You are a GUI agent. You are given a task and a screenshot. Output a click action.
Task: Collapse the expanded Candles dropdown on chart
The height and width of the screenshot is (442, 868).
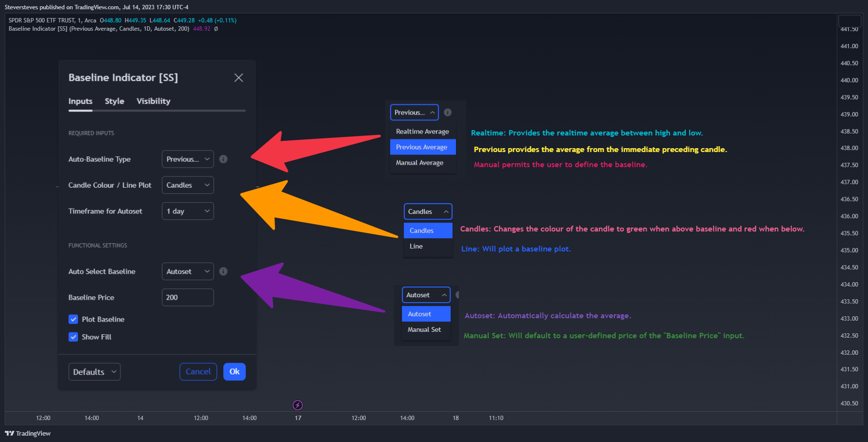428,211
